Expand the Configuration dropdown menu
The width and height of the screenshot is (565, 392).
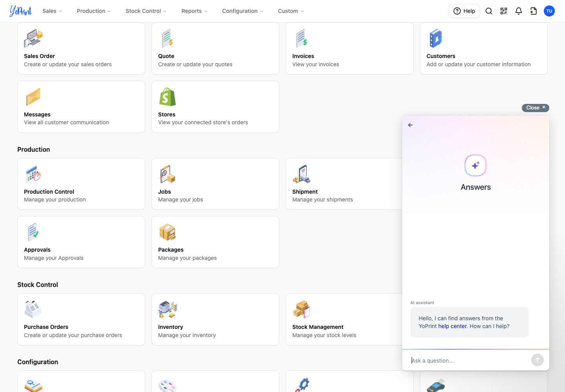(x=242, y=11)
